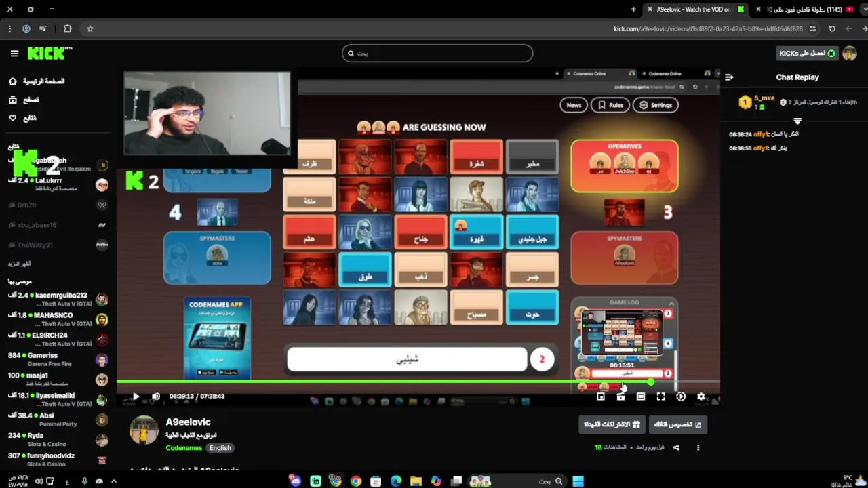Viewport: 868px width, 488px height.
Task: Open recommended channel ilyaselmaliki
Action: coord(58,399)
